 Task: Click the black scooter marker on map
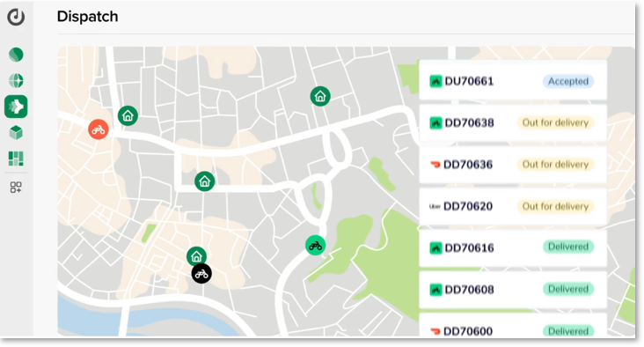tap(201, 273)
